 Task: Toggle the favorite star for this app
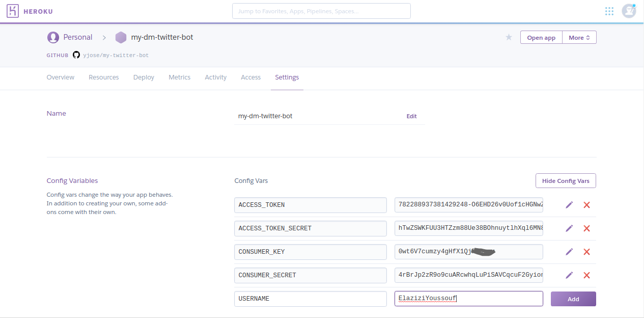tap(509, 37)
